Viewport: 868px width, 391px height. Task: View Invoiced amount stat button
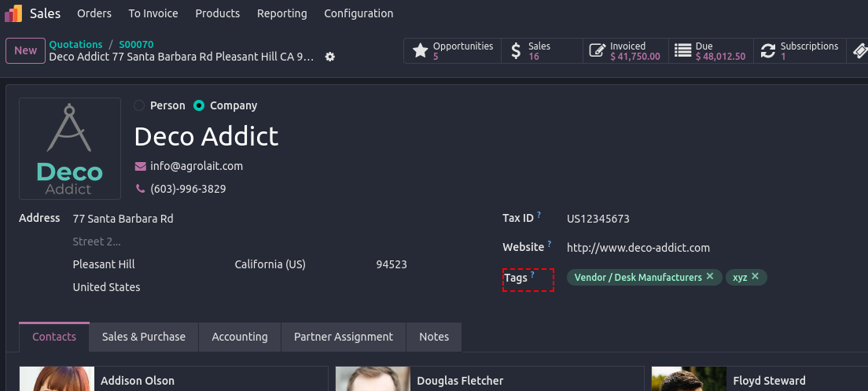(x=626, y=51)
